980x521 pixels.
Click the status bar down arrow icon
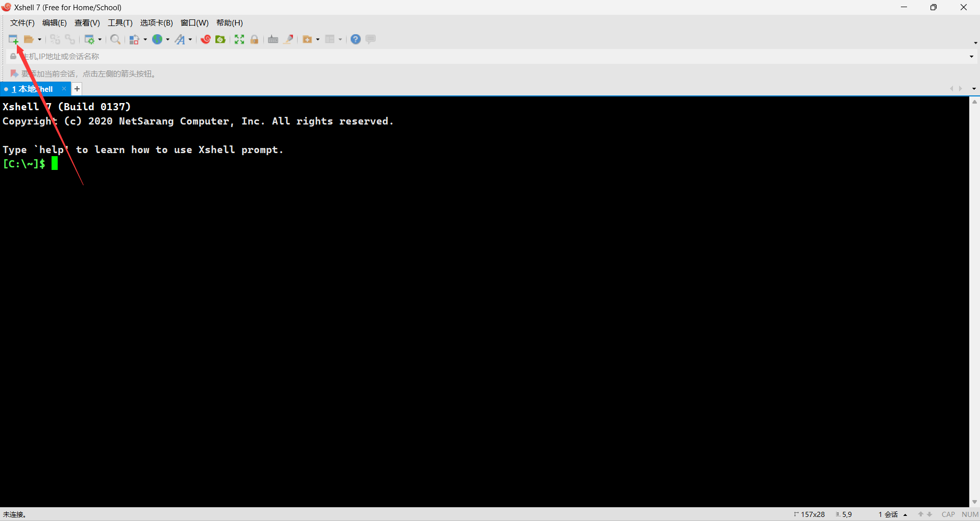click(929, 514)
